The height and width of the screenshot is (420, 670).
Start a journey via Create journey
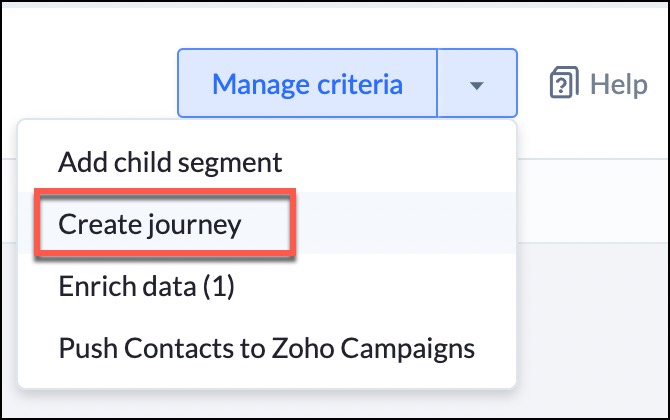150,224
